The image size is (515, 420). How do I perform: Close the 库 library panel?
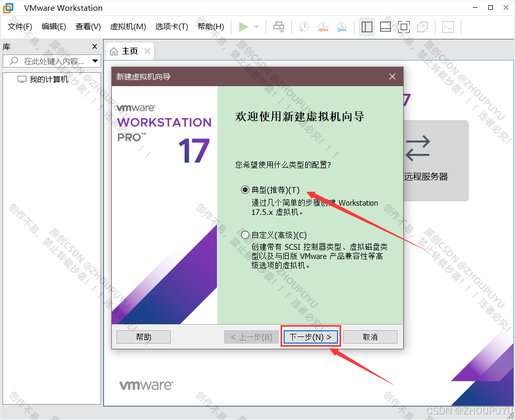pyautogui.click(x=94, y=46)
